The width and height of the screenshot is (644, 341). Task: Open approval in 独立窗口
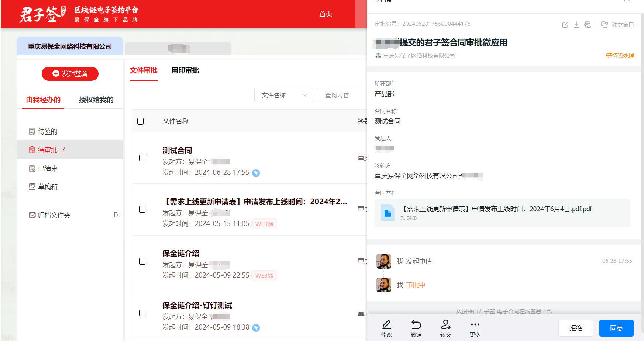[617, 25]
